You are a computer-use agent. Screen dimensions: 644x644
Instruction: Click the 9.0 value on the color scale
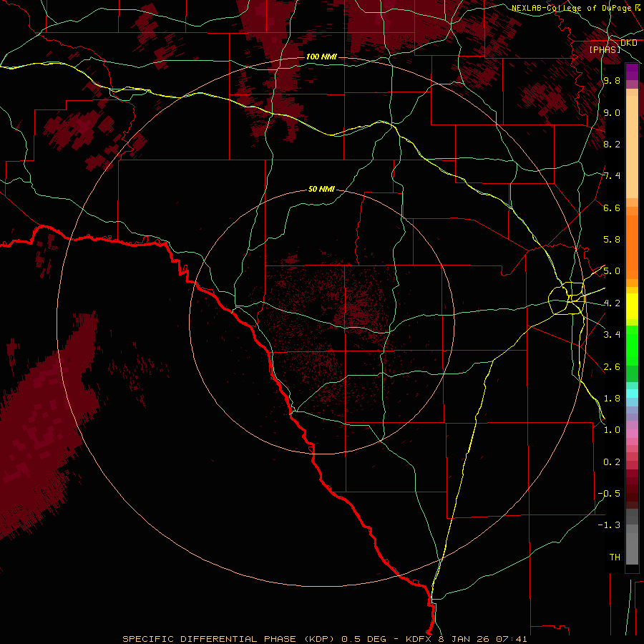(612, 112)
